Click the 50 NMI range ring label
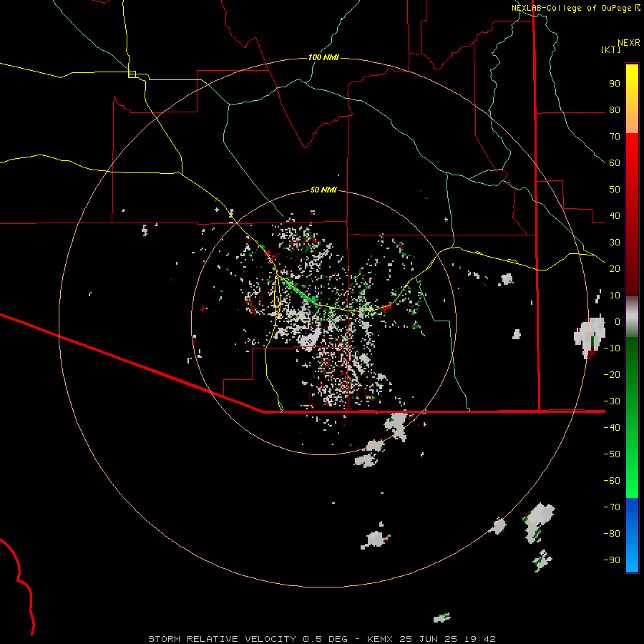This screenshot has width=644, height=644. tap(323, 190)
